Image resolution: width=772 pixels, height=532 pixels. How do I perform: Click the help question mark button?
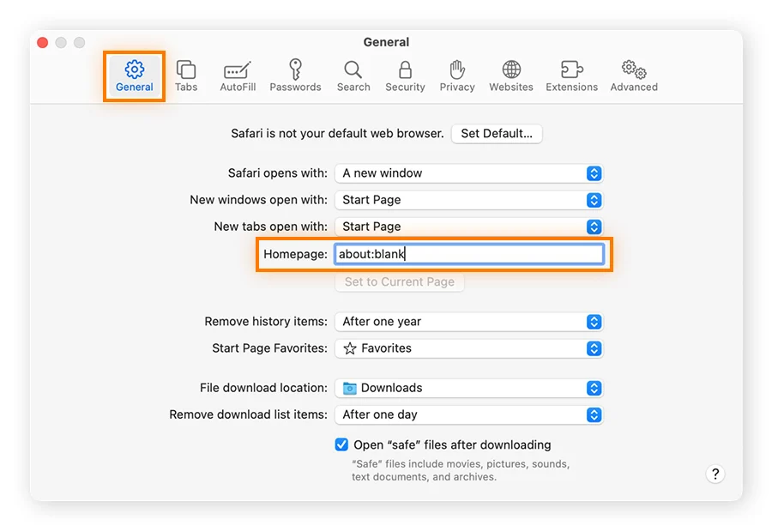point(715,474)
